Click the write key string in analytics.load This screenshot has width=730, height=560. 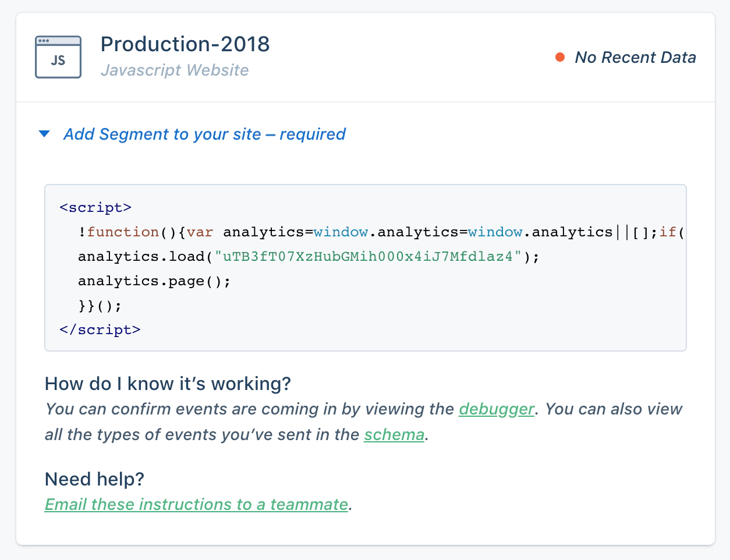[368, 257]
